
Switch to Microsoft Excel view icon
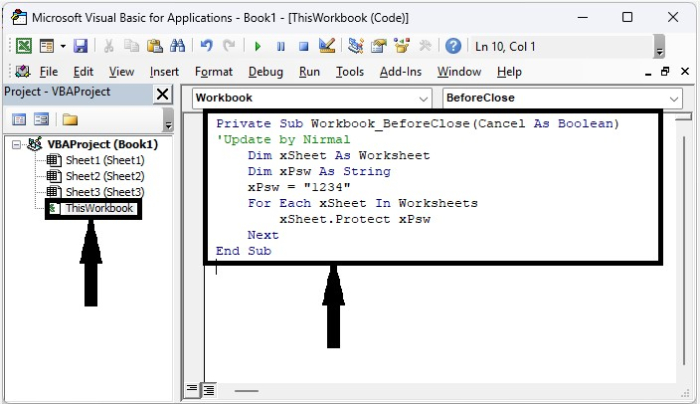tap(24, 46)
